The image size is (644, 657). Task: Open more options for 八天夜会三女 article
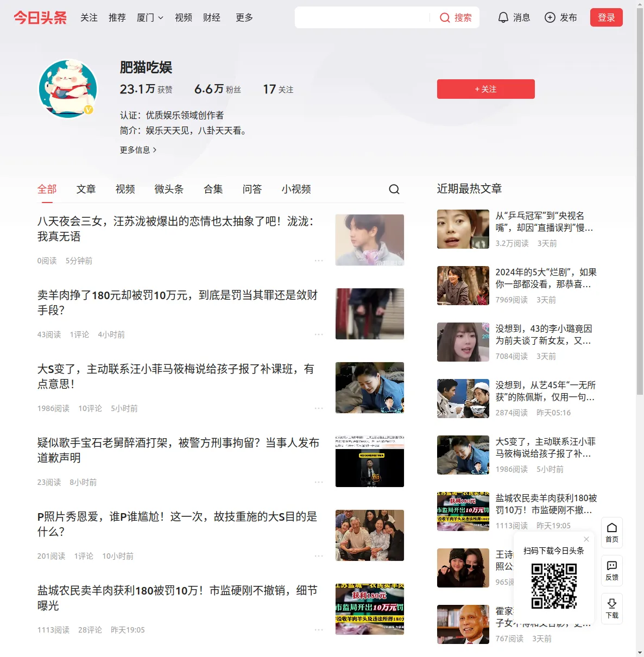pyautogui.click(x=319, y=261)
